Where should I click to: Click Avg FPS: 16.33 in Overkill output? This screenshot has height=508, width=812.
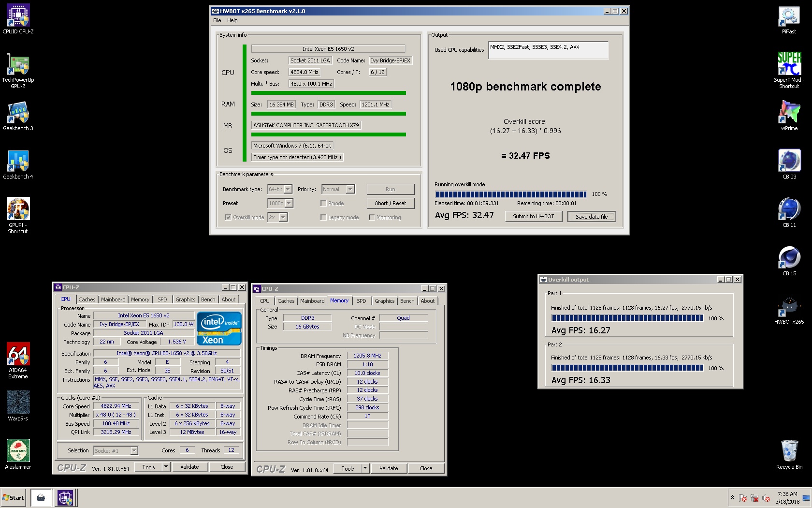coord(580,380)
